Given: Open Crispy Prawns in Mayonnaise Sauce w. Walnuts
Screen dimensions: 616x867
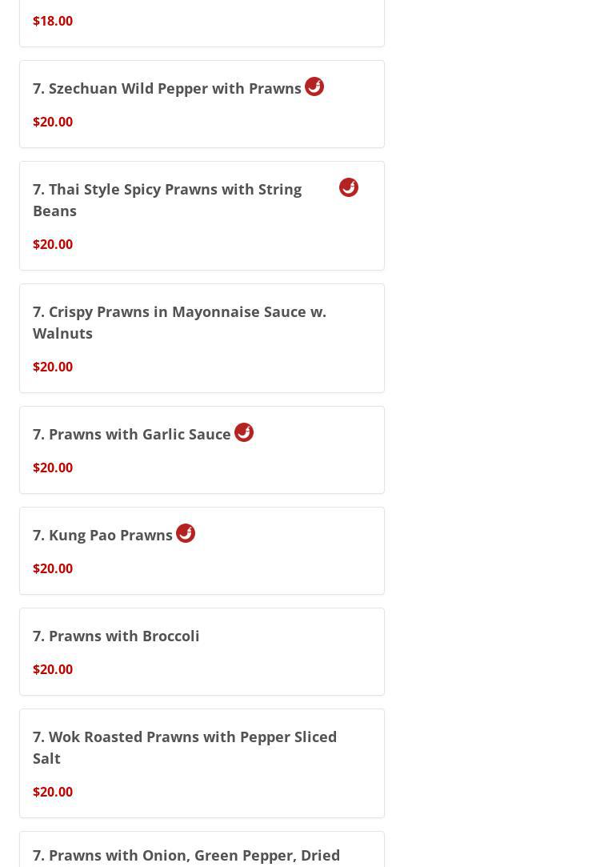Looking at the screenshot, I should point(179,322).
